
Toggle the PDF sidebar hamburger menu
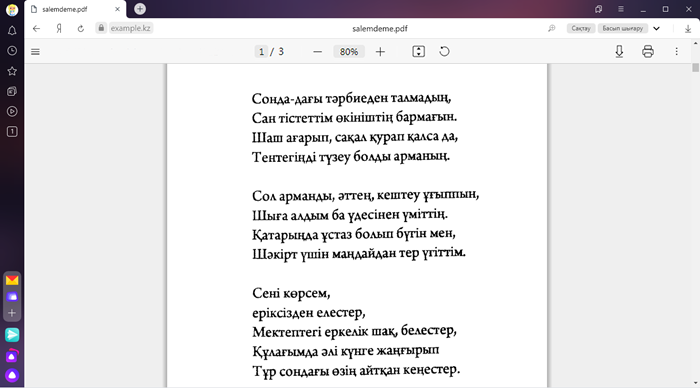pyautogui.click(x=35, y=52)
